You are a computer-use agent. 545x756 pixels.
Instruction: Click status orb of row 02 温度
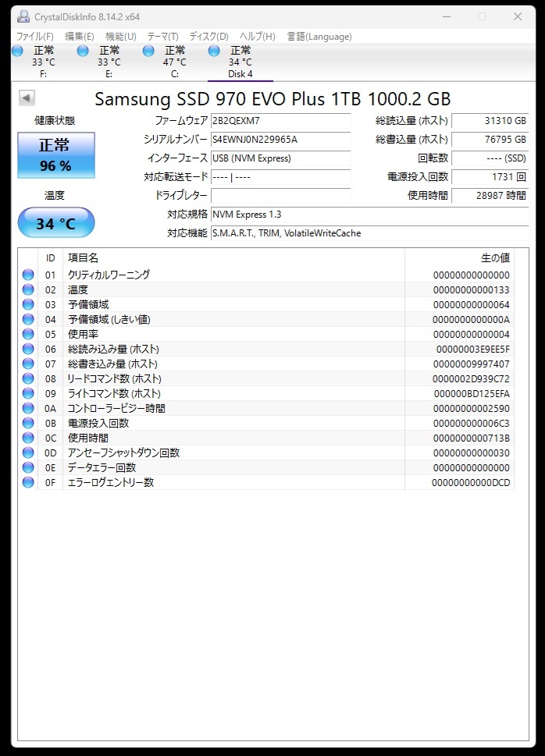28,289
